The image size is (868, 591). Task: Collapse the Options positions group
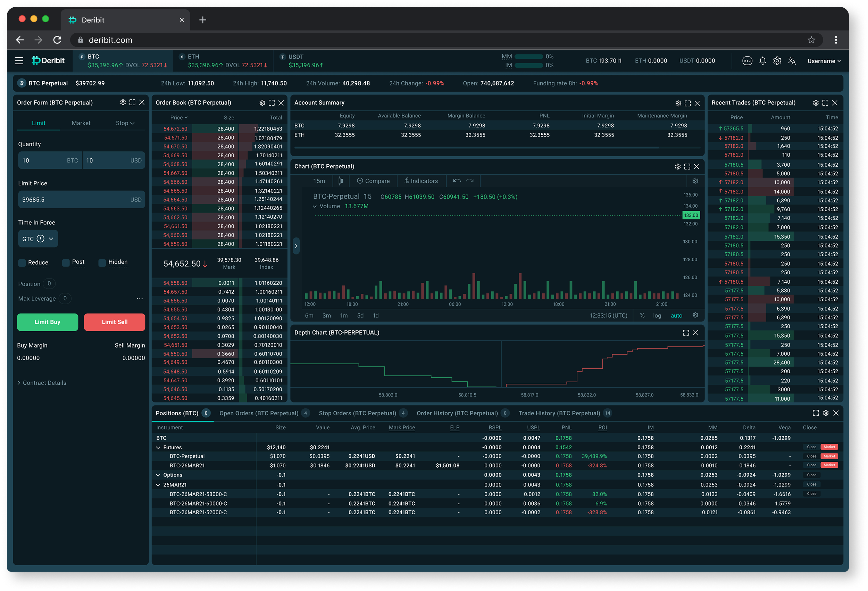coord(158,475)
